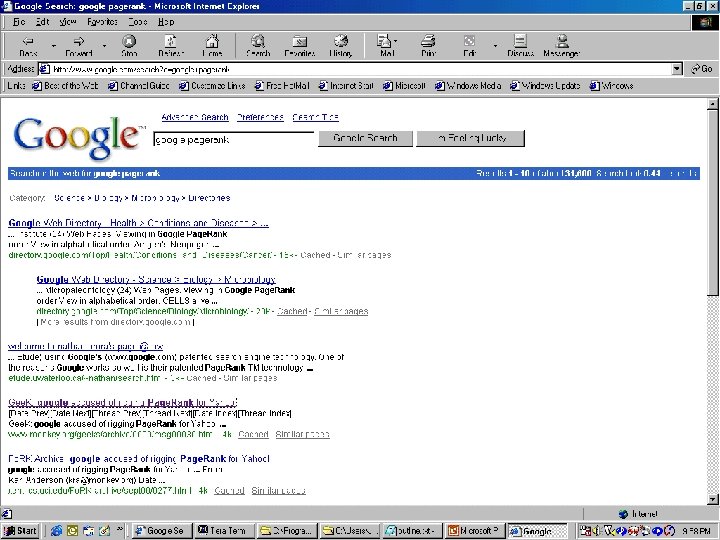Screen dimensions: 720x540
Task: Open the Windows Media shortcut
Action: (468, 86)
